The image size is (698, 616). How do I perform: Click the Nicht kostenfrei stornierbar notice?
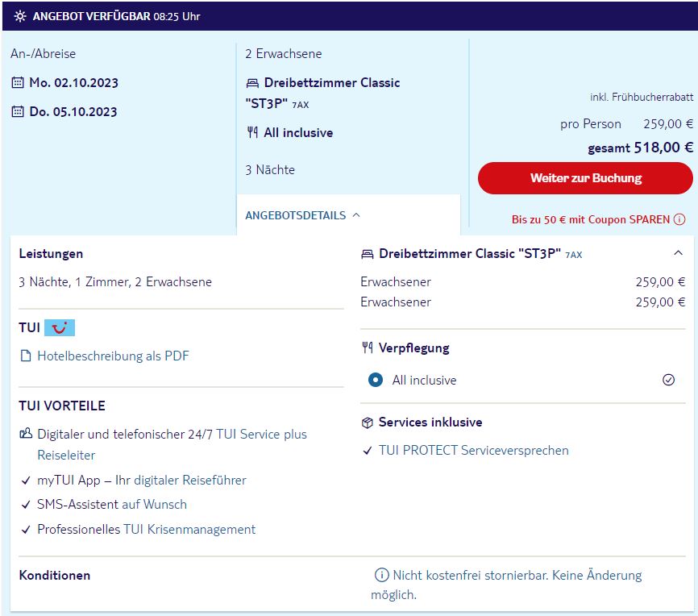[507, 585]
